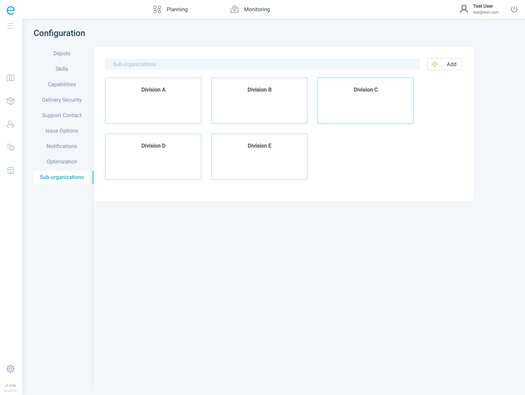525x395 pixels.
Task: Select the Capabilities configuration tab
Action: click(x=62, y=84)
